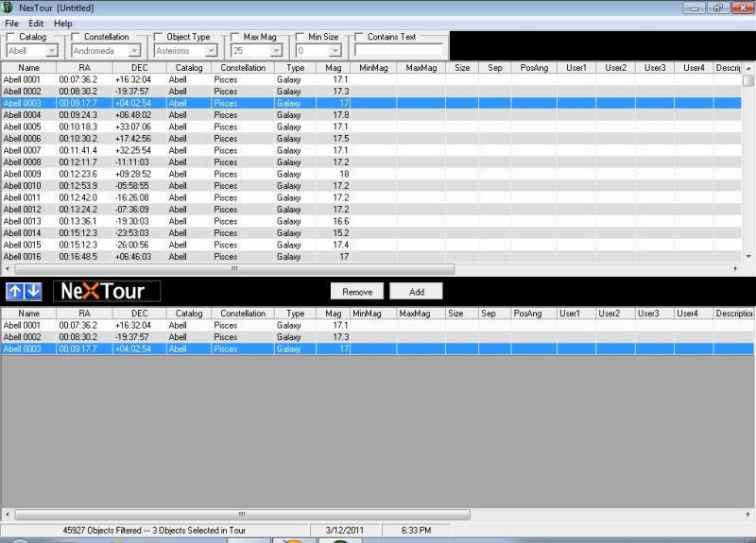Sort tour list by Constellation column header
The image size is (756, 543).
click(243, 314)
